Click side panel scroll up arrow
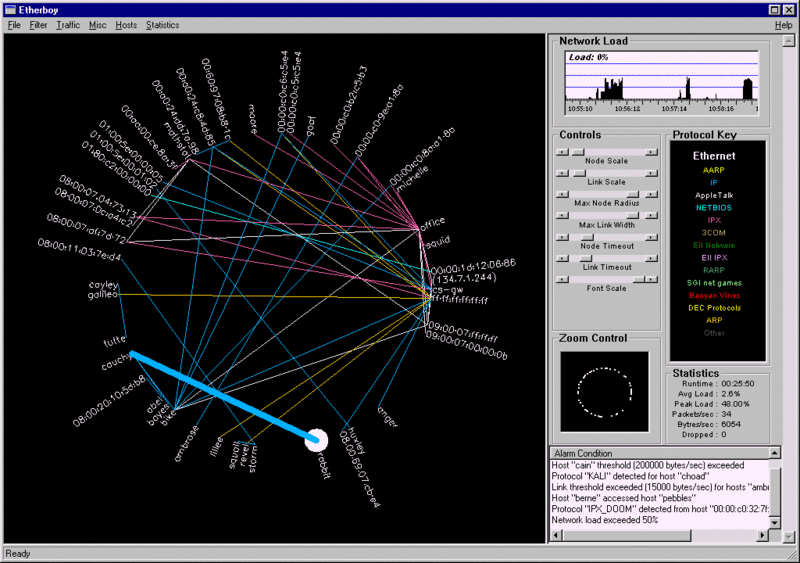800x563 pixels. 789,40
